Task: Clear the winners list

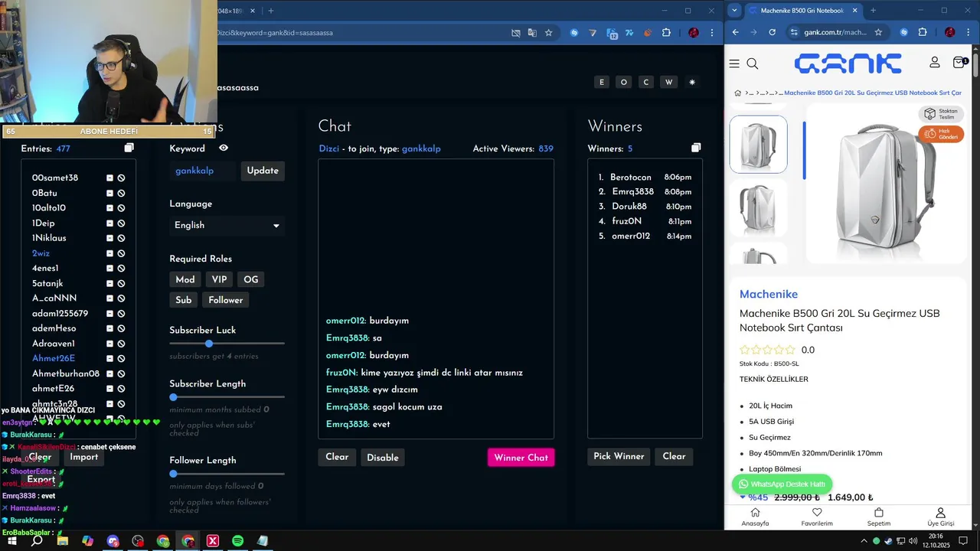Action: 674,456
